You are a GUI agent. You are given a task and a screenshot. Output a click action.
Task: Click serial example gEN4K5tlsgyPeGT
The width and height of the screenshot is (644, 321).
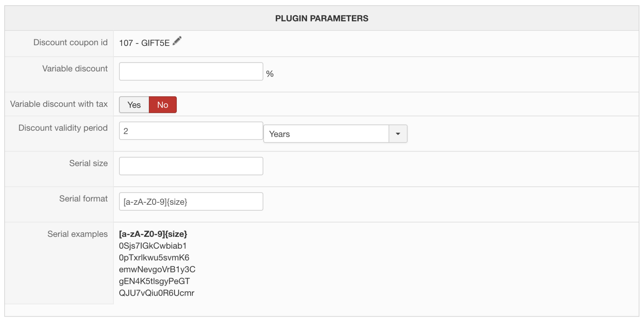point(154,281)
